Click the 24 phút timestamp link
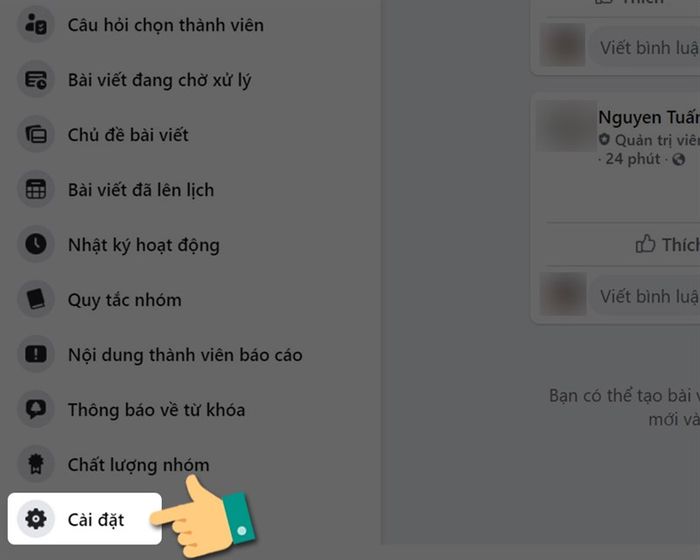The width and height of the screenshot is (700, 560). point(633,159)
